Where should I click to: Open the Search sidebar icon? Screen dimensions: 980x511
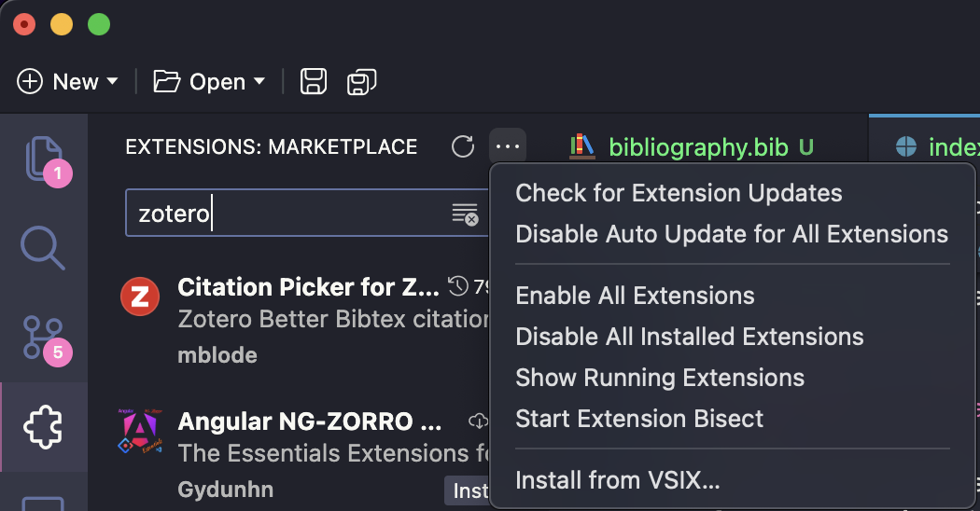(43, 248)
